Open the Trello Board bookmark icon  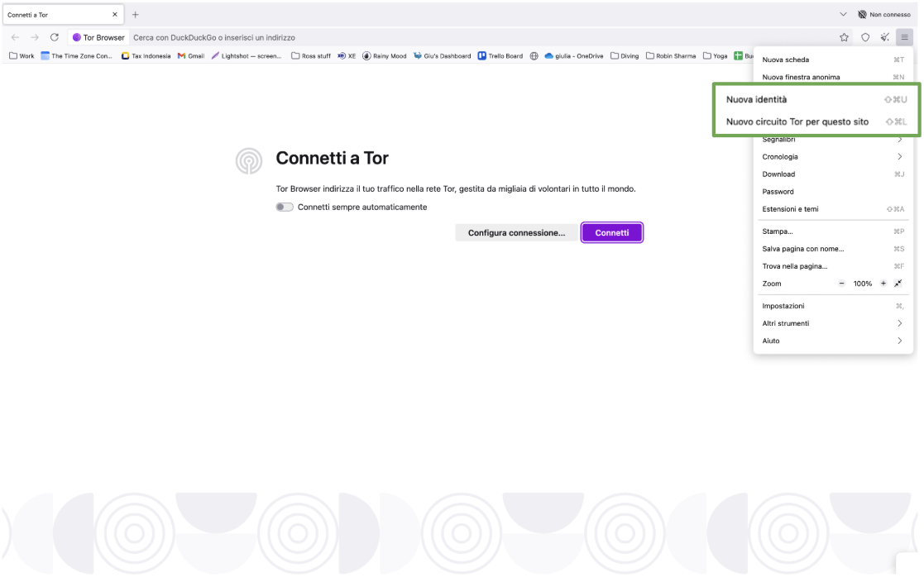pyautogui.click(x=481, y=56)
